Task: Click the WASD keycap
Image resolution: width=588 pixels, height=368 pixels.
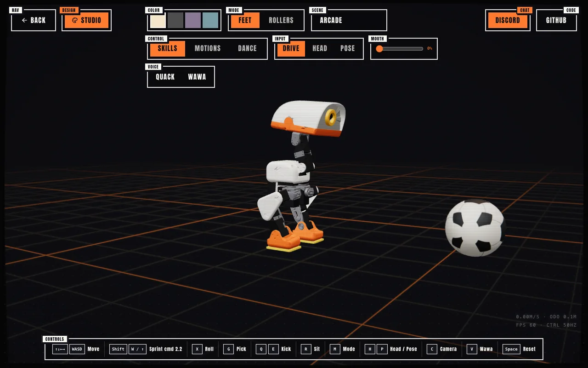Action: click(77, 349)
